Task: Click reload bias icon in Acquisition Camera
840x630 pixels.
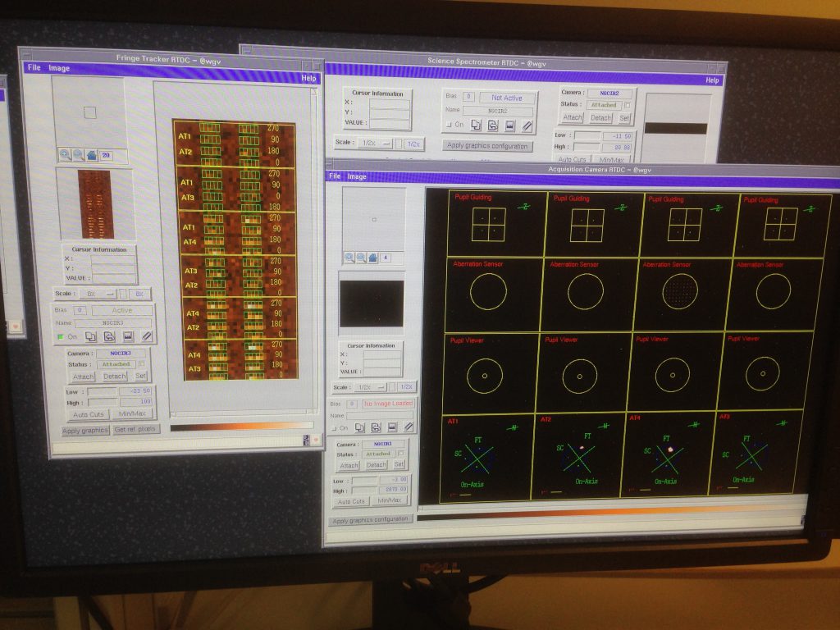Action: point(376,427)
